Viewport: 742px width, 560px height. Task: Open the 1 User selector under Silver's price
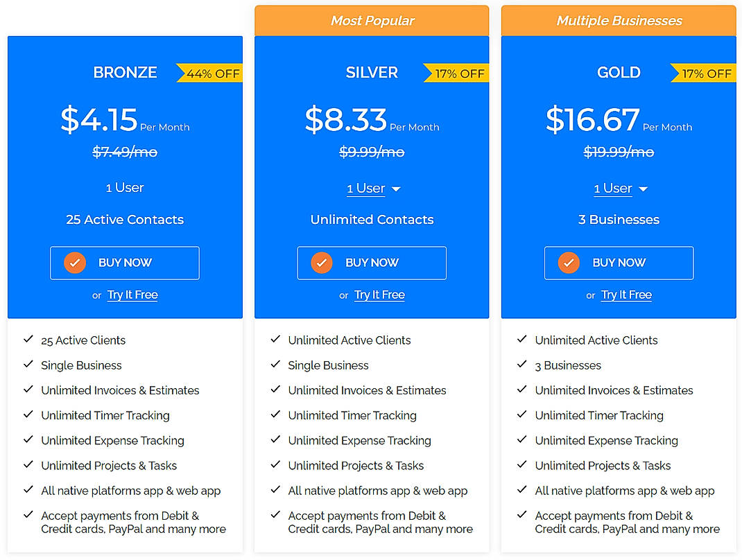[365, 188]
